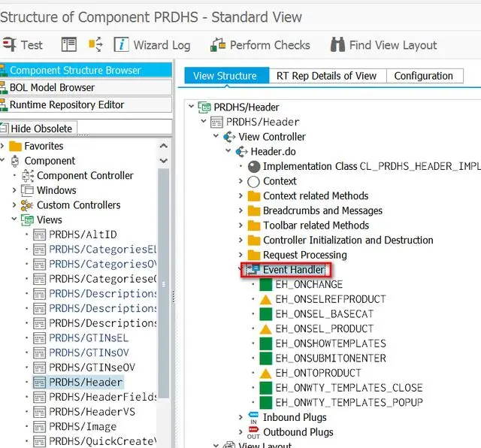481x448 pixels.
Task: Click Component Controller icon in tree
Action: (28, 176)
